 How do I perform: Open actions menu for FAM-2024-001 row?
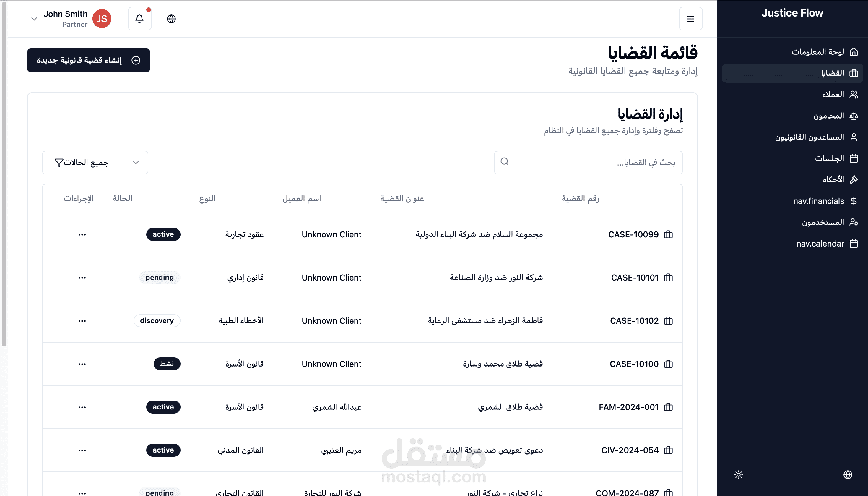[82, 407]
